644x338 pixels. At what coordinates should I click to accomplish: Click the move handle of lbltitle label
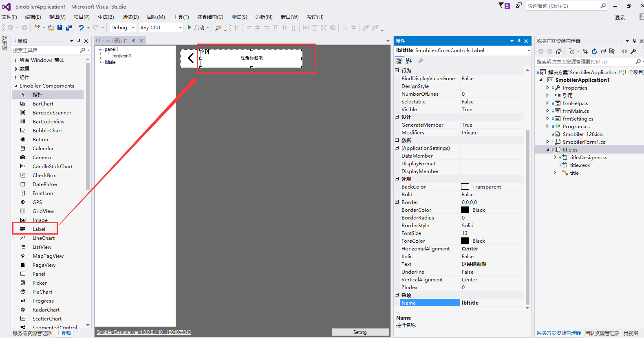205,51
